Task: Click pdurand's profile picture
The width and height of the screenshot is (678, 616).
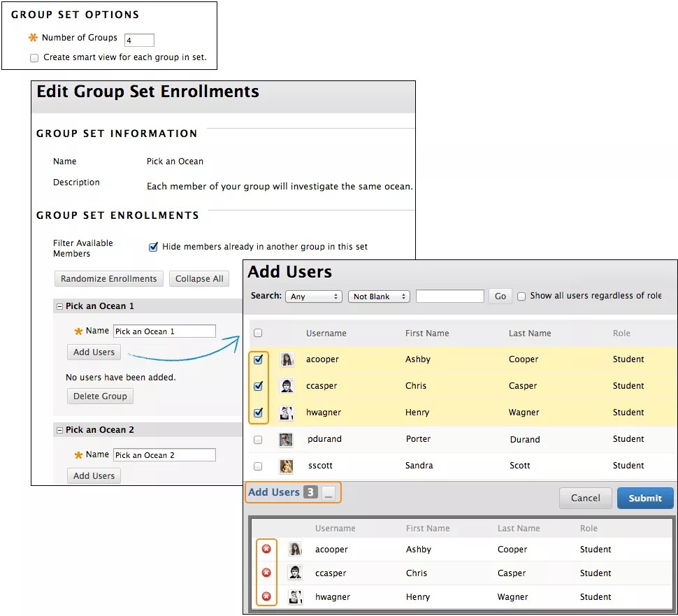Action: [288, 439]
